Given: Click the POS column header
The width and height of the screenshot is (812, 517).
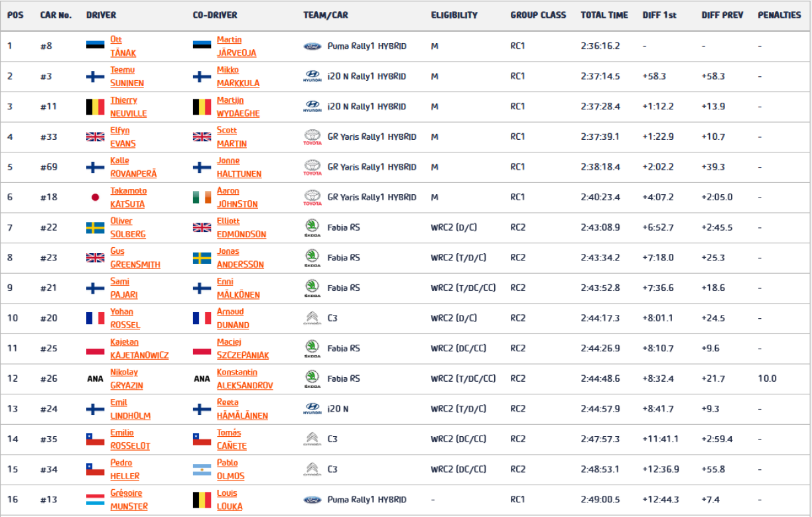Looking at the screenshot, I should (x=15, y=15).
